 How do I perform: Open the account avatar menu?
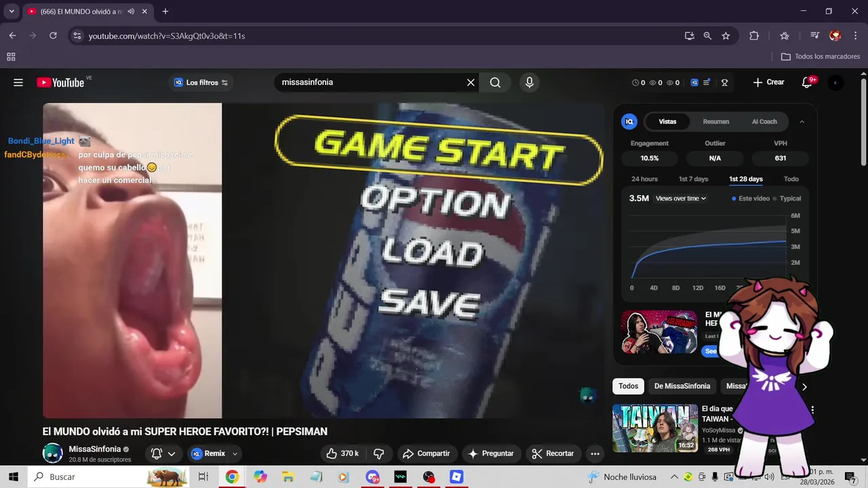coord(835,83)
